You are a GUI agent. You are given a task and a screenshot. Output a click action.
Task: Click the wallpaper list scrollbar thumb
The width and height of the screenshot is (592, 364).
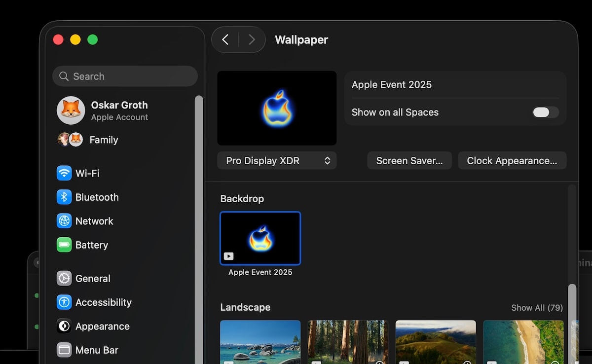(x=572, y=324)
